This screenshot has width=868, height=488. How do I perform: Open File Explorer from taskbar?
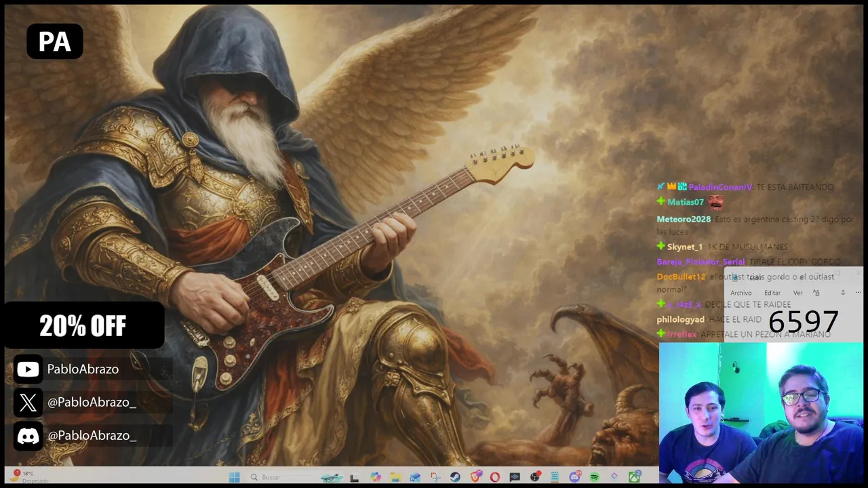[395, 477]
